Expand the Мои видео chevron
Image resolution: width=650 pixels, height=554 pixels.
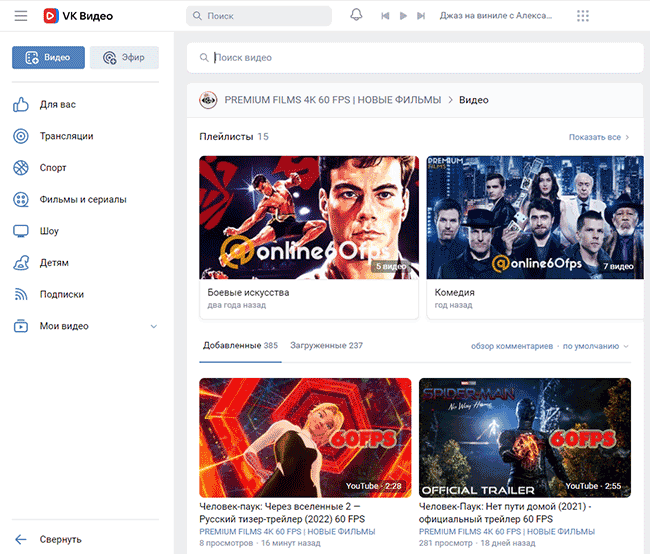[153, 326]
